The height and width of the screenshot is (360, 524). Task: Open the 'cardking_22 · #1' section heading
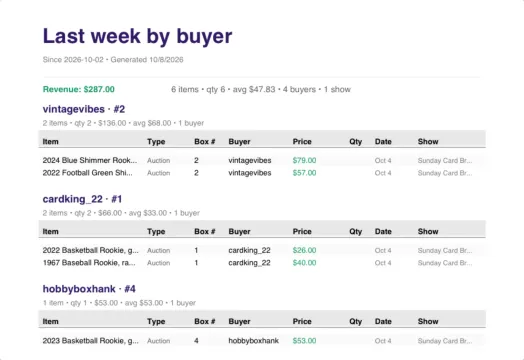(82, 199)
